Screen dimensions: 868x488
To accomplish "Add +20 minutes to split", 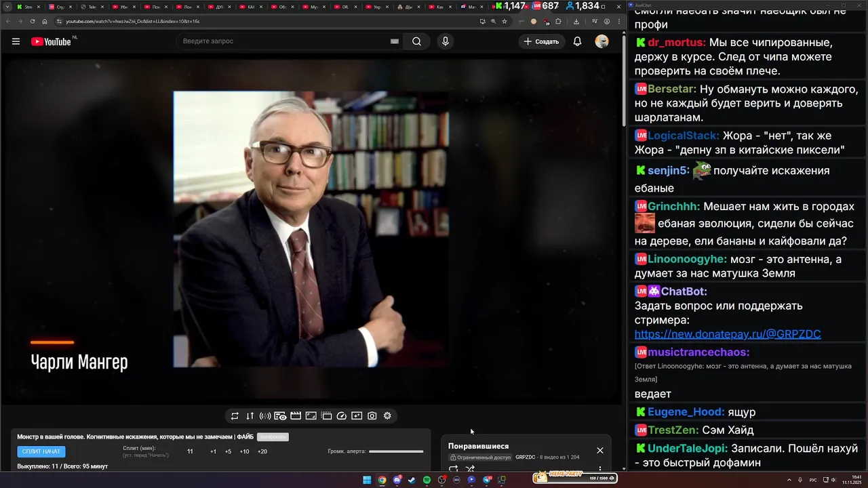I will click(262, 451).
